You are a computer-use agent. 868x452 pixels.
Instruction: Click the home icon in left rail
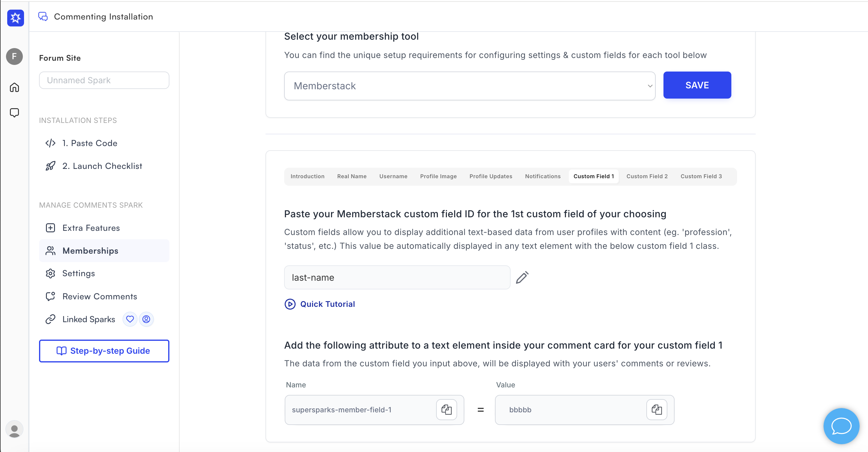tap(14, 87)
